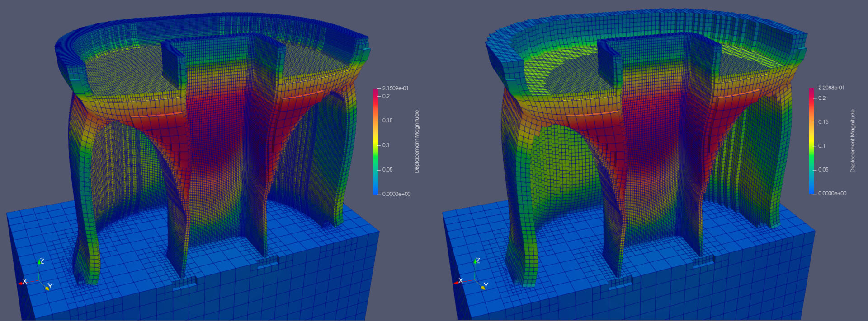The width and height of the screenshot is (868, 321).
Task: Click the right orientation axes widget
Action: [471, 274]
